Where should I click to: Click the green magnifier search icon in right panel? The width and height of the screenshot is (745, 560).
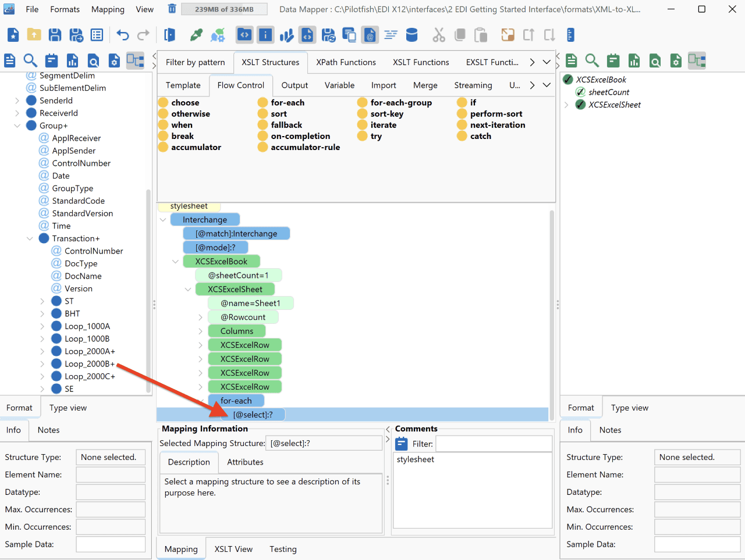coord(592,60)
